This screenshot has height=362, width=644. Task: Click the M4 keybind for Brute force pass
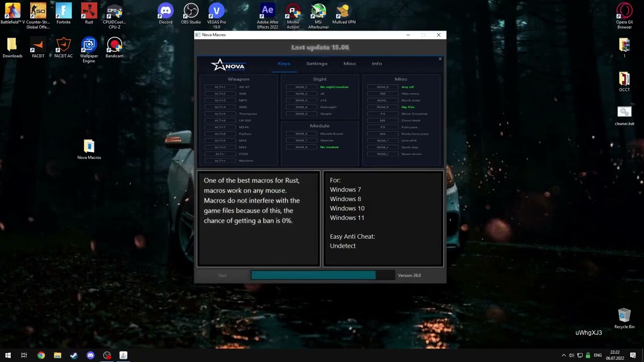point(382,134)
